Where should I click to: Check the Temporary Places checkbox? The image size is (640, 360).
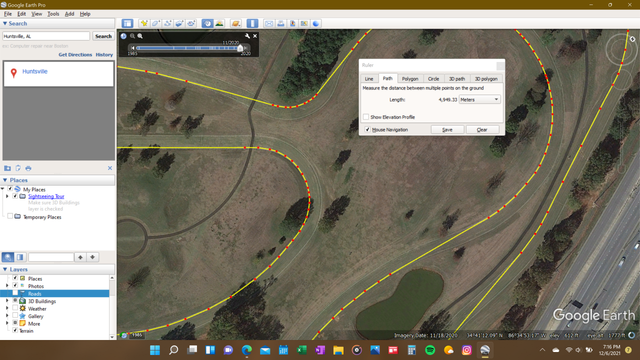pos(10,217)
